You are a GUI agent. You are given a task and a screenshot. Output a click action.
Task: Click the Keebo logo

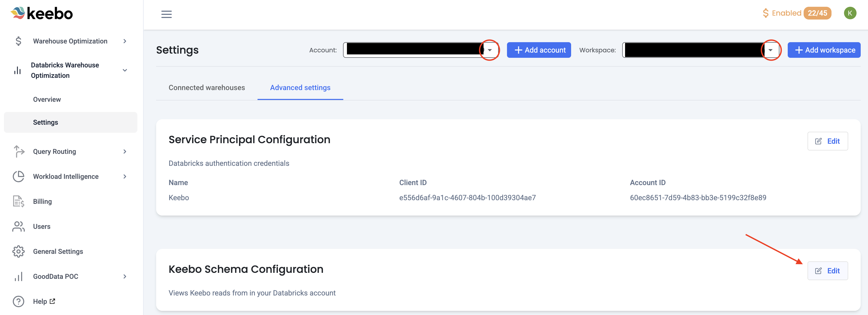click(x=42, y=13)
